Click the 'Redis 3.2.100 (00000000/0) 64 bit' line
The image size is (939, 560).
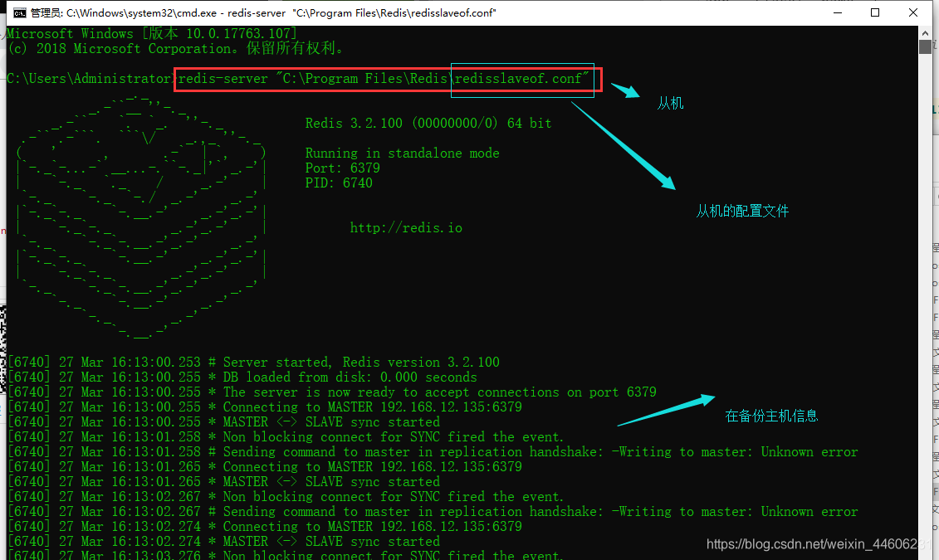[x=428, y=124]
